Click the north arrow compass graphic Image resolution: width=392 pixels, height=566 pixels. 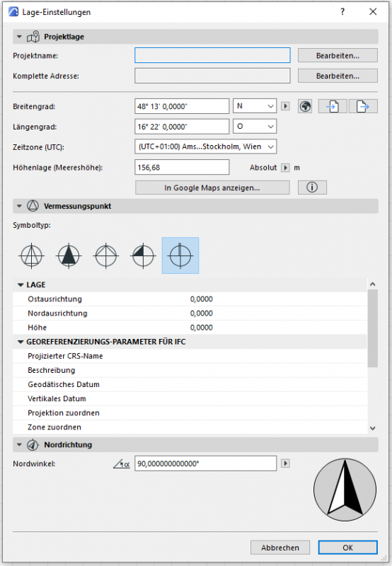345,490
